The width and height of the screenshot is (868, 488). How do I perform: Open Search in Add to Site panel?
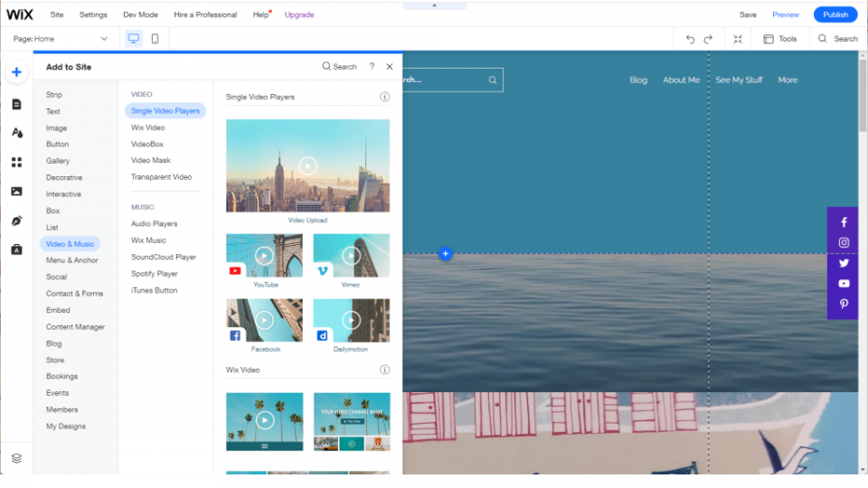point(339,66)
